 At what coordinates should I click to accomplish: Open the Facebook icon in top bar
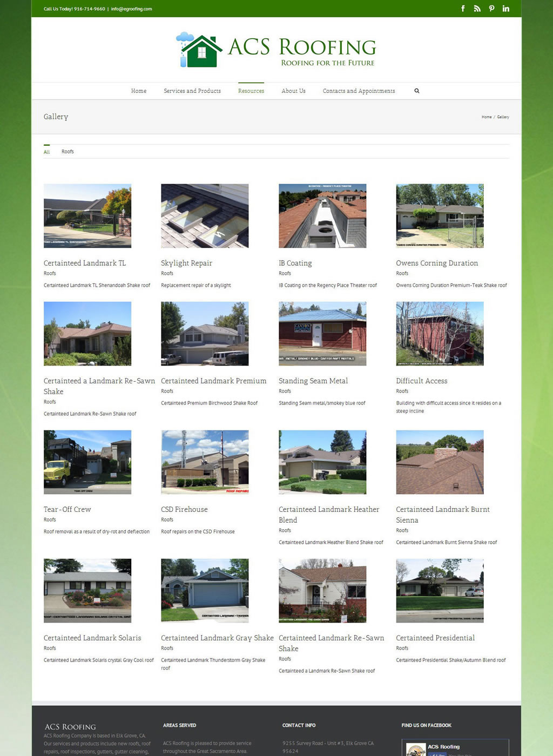pos(463,9)
